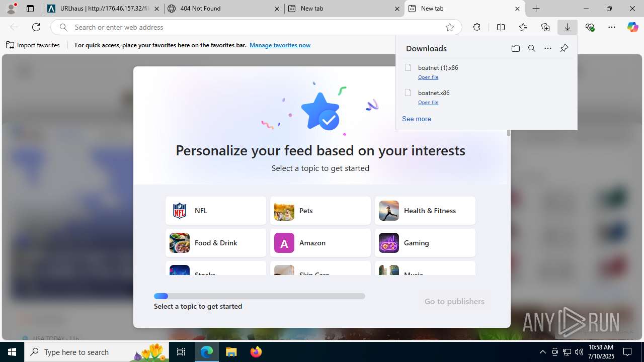Click Import favorites
The height and width of the screenshot is (362, 644).
(x=33, y=45)
